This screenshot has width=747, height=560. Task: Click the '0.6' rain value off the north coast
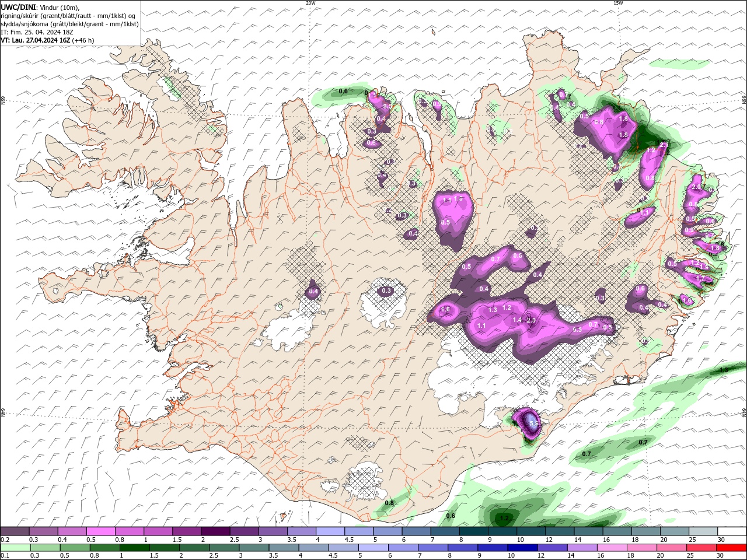343,91
